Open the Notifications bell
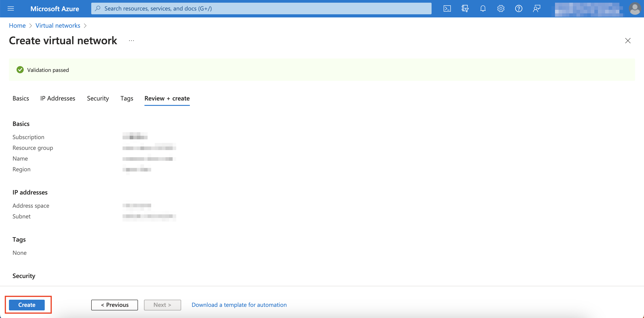 tap(483, 8)
